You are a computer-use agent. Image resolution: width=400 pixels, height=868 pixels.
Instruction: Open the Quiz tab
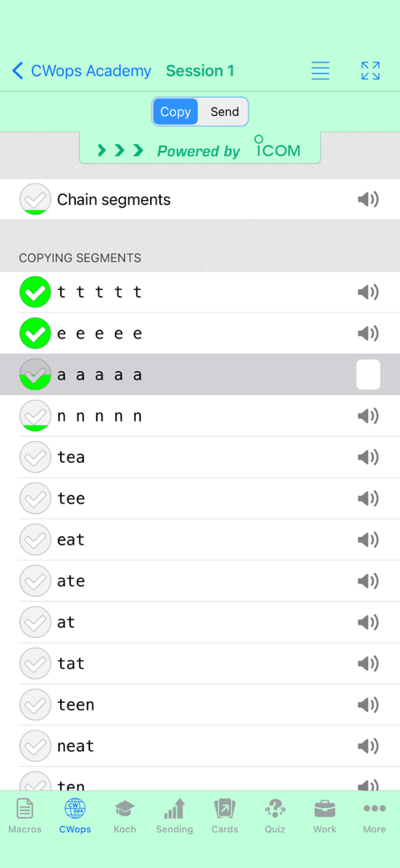tap(275, 816)
